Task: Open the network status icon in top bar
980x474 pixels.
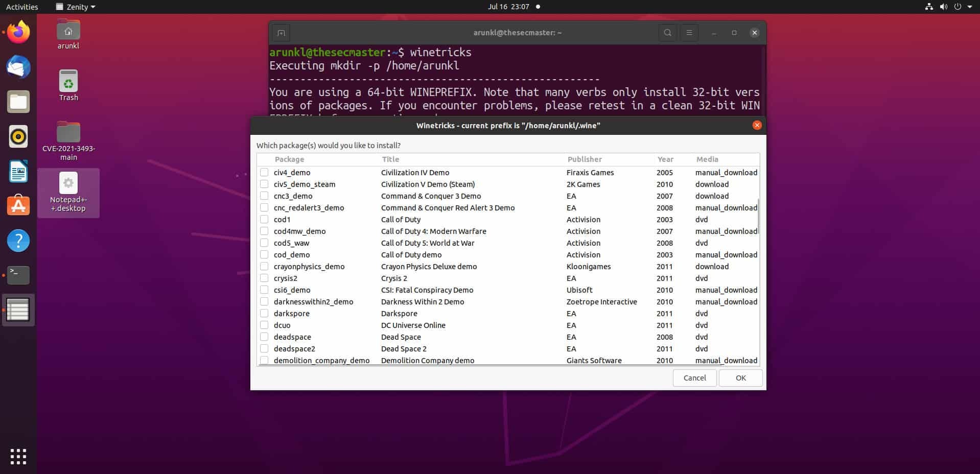Action: point(929,7)
